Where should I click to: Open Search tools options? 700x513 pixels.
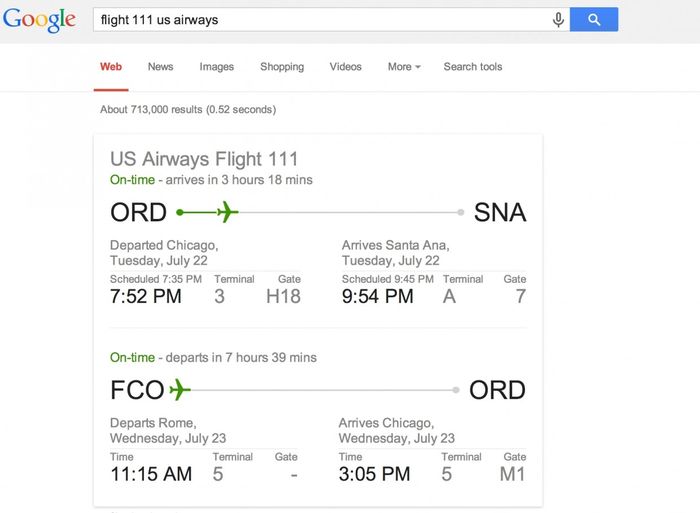[473, 67]
